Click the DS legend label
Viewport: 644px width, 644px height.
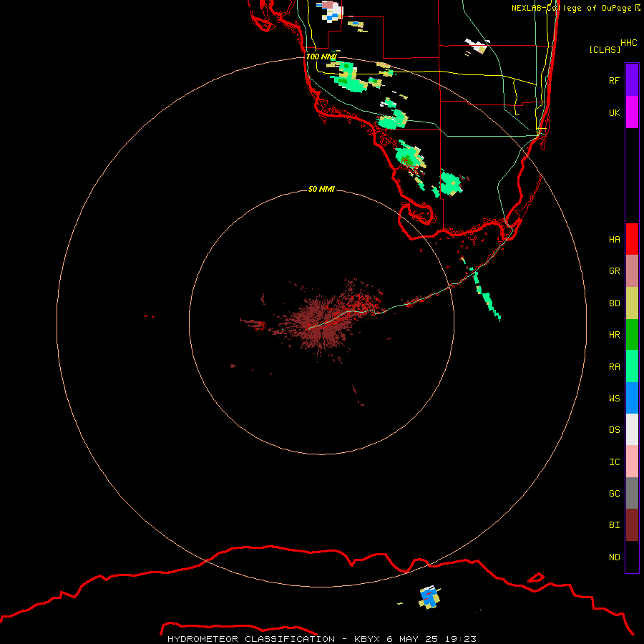615,430
